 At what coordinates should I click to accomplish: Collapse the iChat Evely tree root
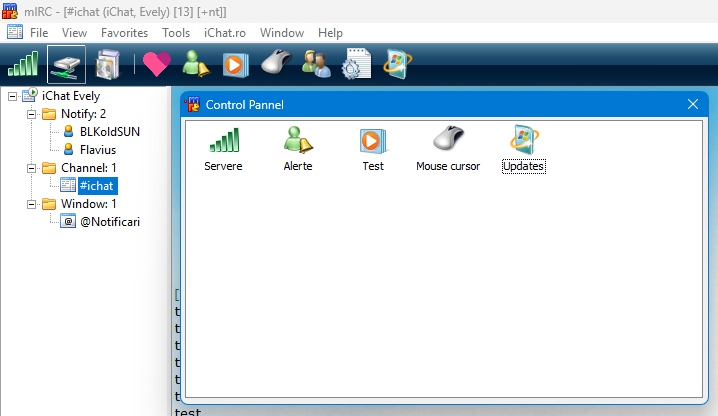(13, 96)
